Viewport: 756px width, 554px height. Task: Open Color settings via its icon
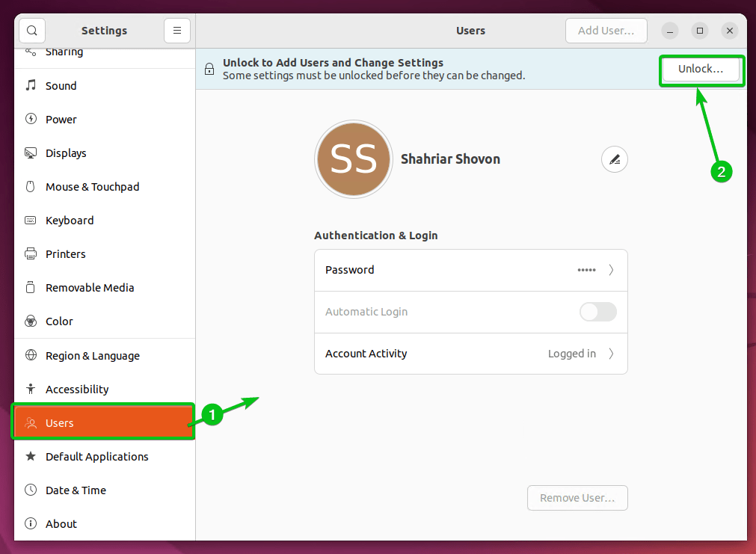coord(31,321)
